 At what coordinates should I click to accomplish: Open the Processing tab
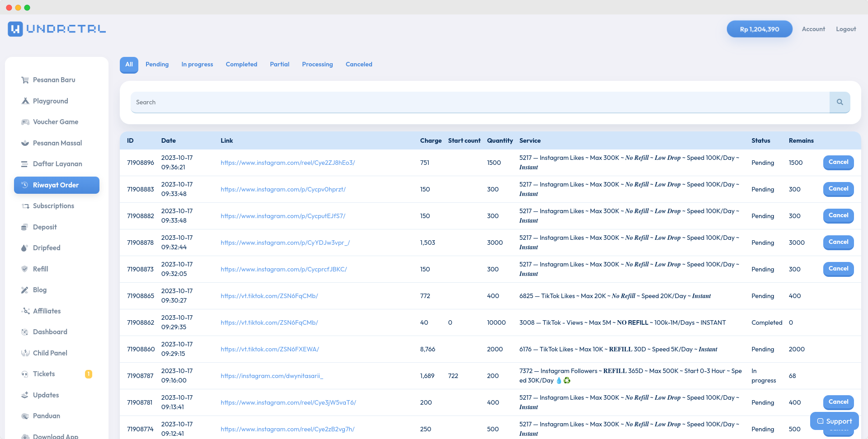pos(317,64)
